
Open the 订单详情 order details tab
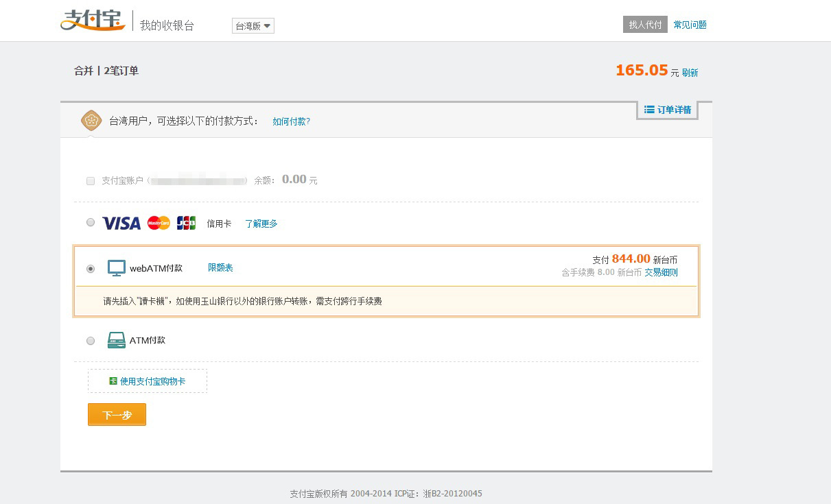coord(667,110)
